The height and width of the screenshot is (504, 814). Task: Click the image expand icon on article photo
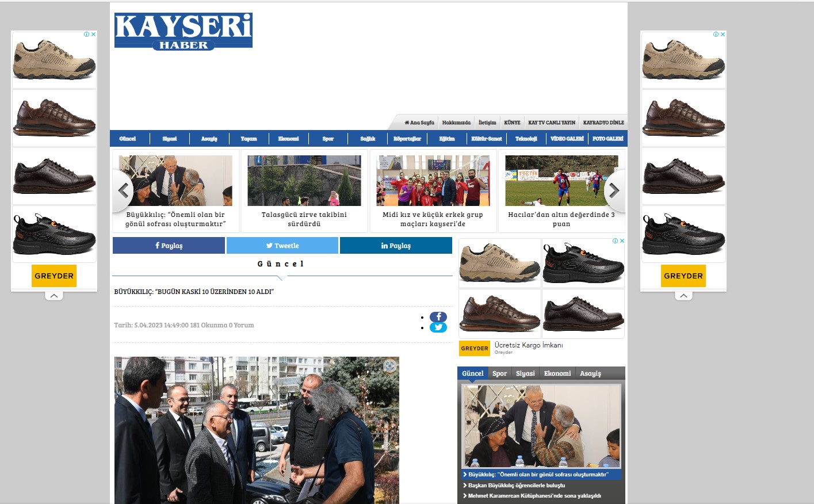coord(389,366)
